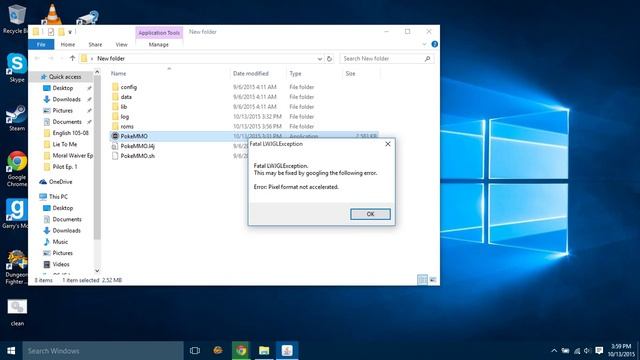Close the Fatal LWJGLException dialog
640x360 pixels.
pyautogui.click(x=388, y=144)
